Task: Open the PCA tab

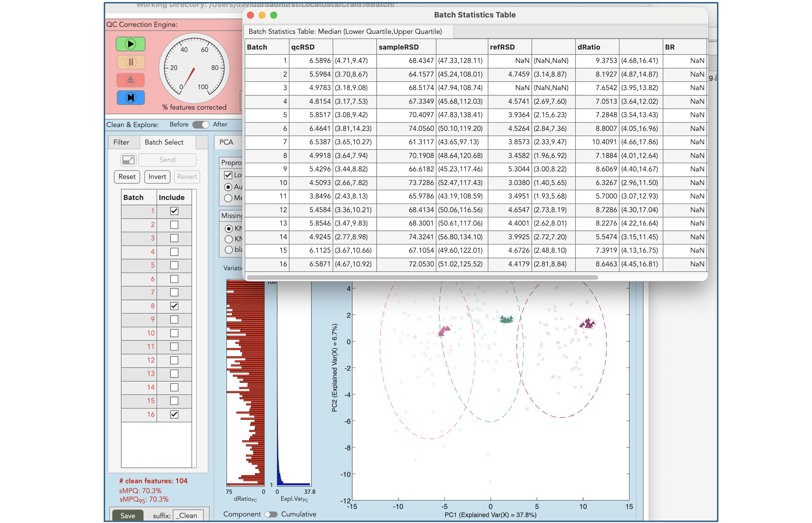Action: click(x=227, y=142)
